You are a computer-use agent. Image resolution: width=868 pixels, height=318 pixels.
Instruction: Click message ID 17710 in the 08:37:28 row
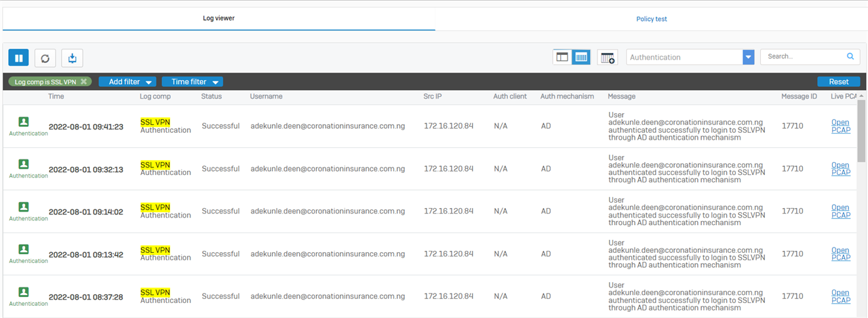click(792, 296)
